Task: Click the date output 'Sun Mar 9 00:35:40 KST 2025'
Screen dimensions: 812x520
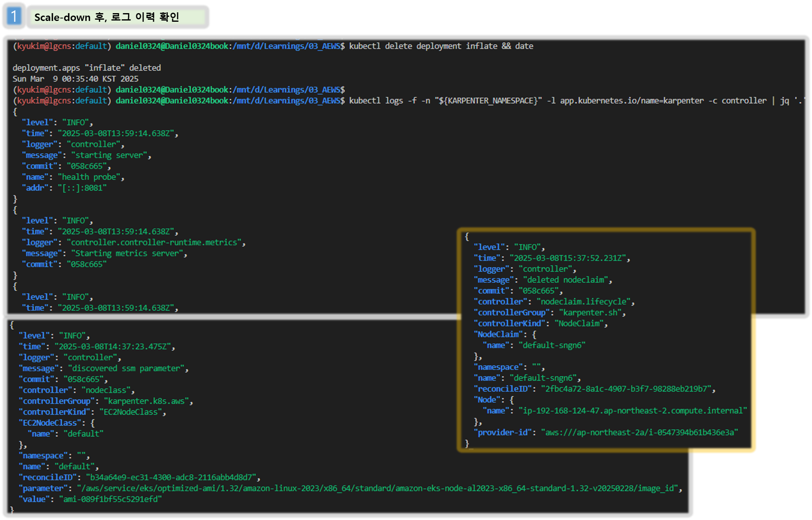Action: [x=75, y=79]
